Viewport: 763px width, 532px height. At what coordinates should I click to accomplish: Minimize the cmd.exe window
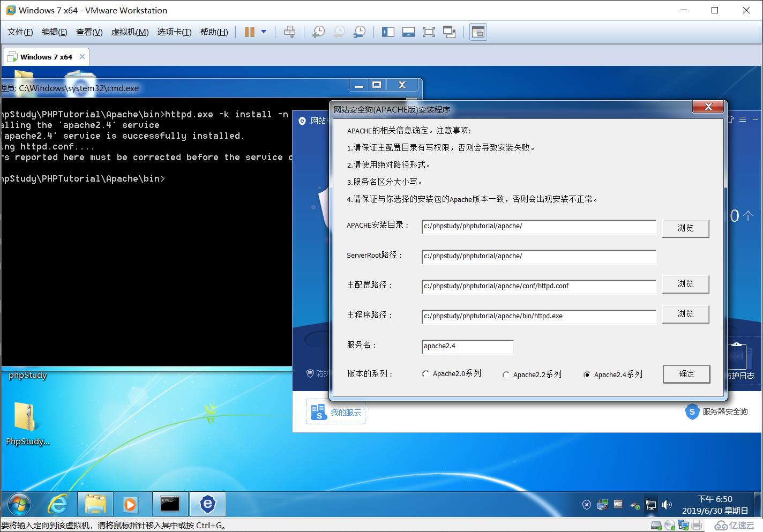pos(360,85)
